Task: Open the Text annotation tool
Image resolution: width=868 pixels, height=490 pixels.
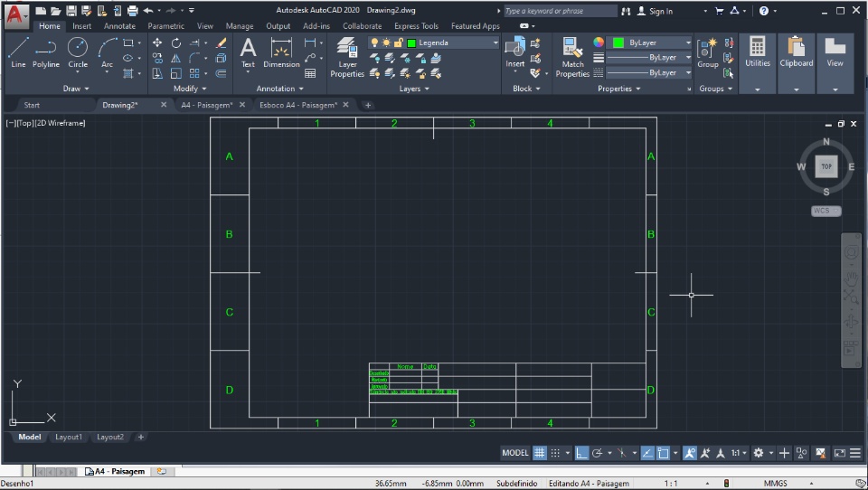Action: coord(248,52)
